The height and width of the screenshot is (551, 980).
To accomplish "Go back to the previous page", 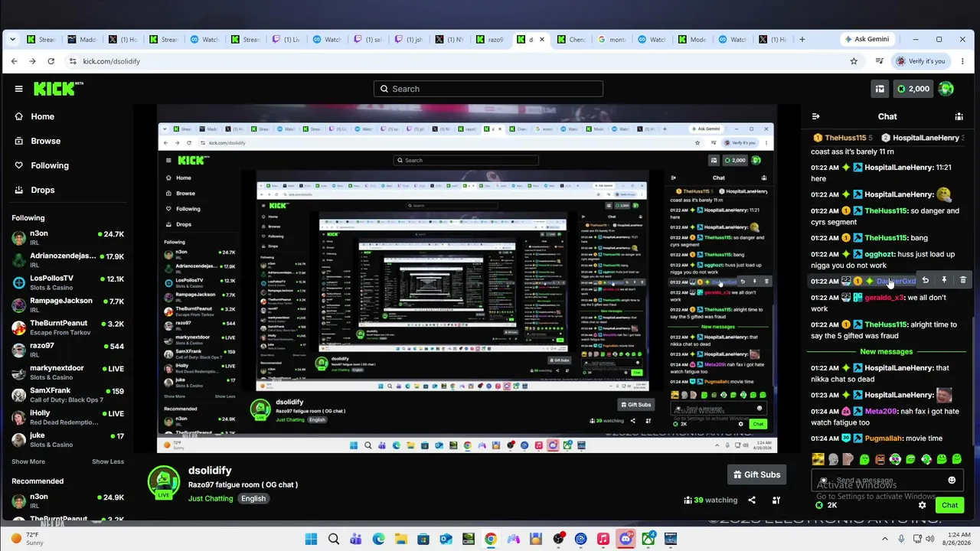I will [14, 61].
